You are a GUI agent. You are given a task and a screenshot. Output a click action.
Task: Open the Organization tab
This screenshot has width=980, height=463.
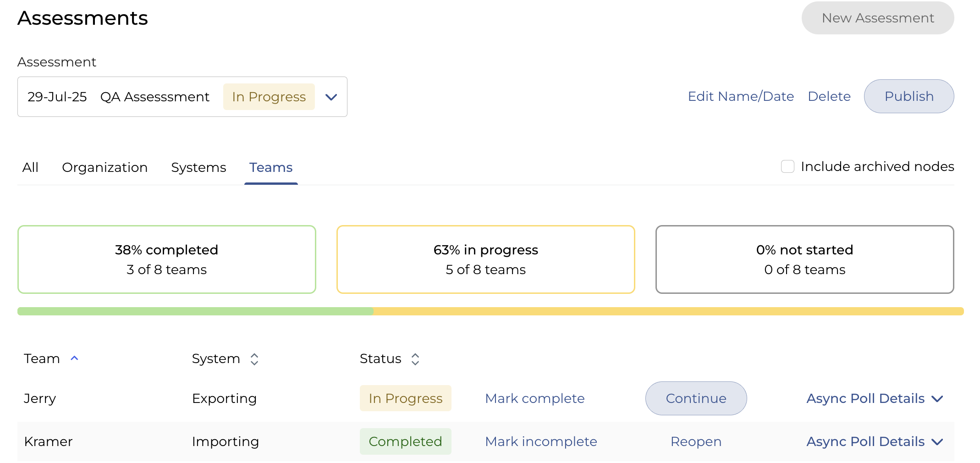click(105, 167)
